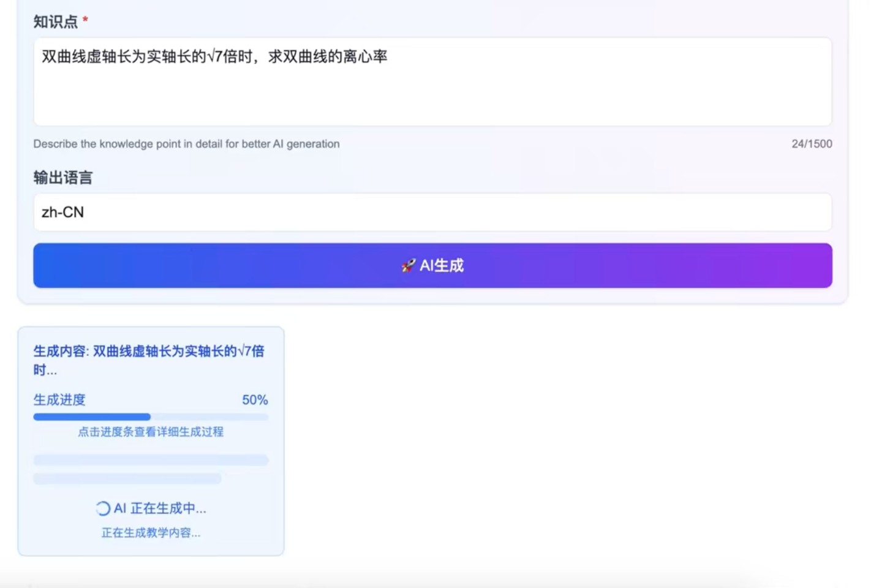
Task: Click the first gray skeleton placeholder bar
Action: click(151, 460)
